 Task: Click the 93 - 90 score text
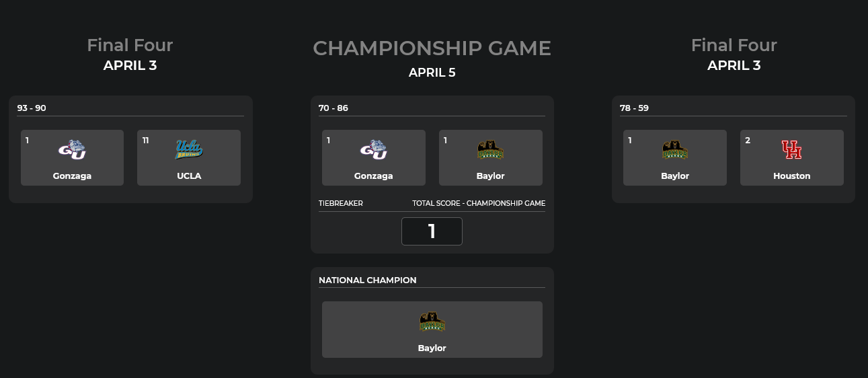[x=32, y=108]
